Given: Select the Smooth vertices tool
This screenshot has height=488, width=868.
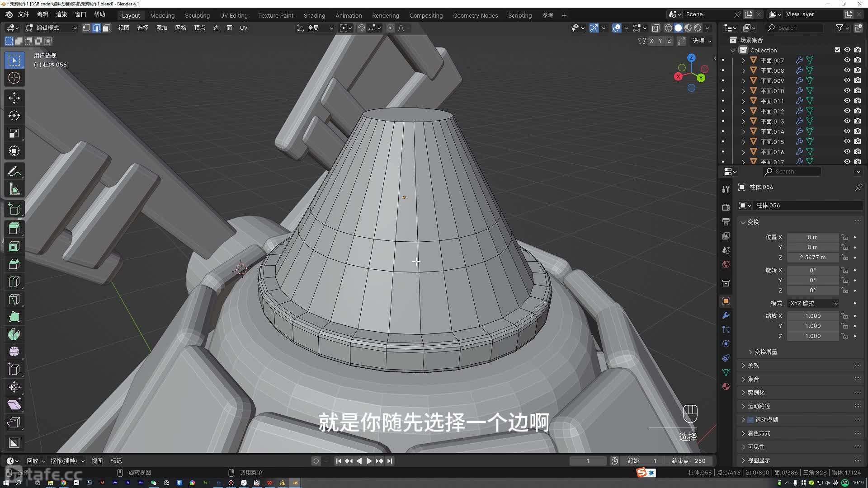Looking at the screenshot, I should click(x=14, y=352).
